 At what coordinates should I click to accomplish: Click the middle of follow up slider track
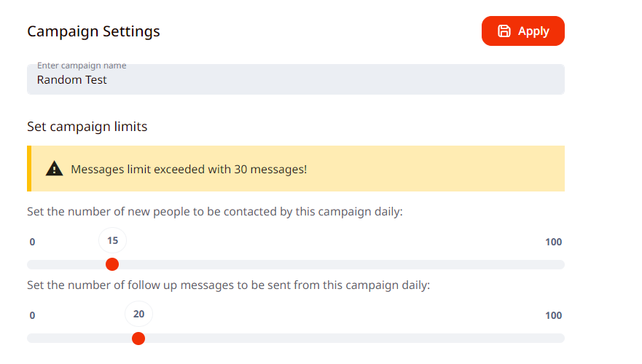point(296,338)
